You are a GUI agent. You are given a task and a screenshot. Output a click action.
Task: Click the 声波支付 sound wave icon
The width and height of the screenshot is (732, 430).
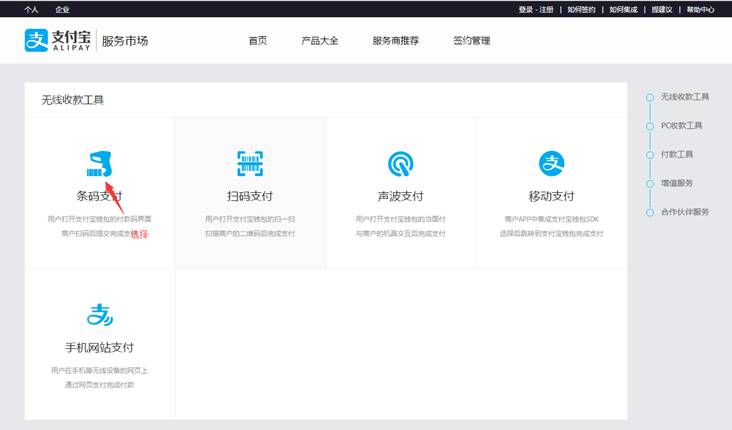(401, 164)
